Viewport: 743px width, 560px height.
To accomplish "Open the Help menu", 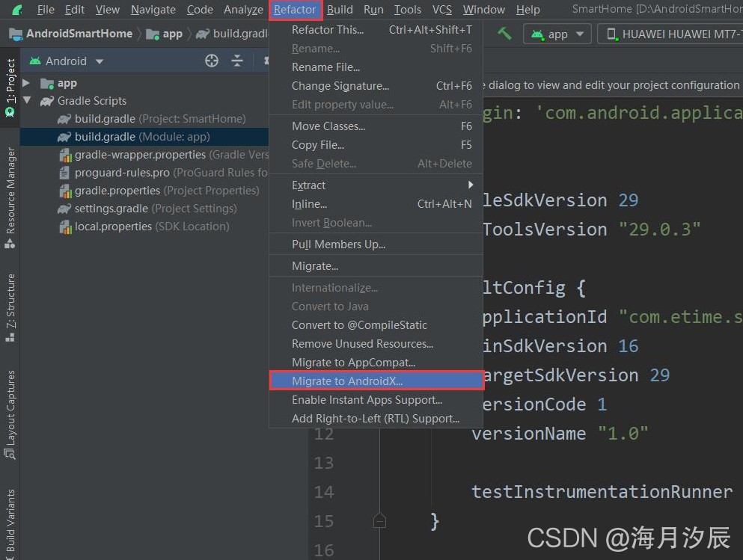I will pyautogui.click(x=528, y=10).
